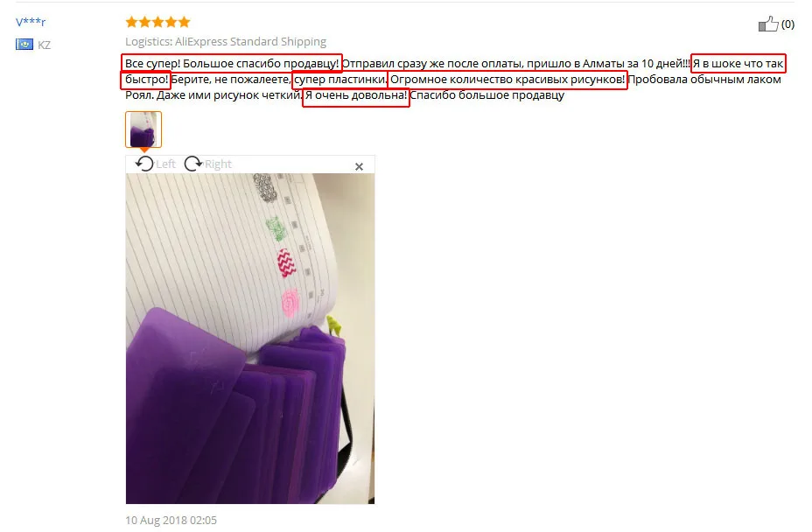Click the fifth star of the rating
The width and height of the screenshot is (812, 532).
click(x=185, y=22)
